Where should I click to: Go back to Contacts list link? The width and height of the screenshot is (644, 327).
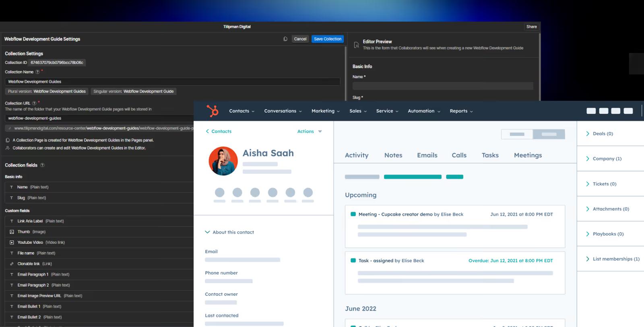219,132
